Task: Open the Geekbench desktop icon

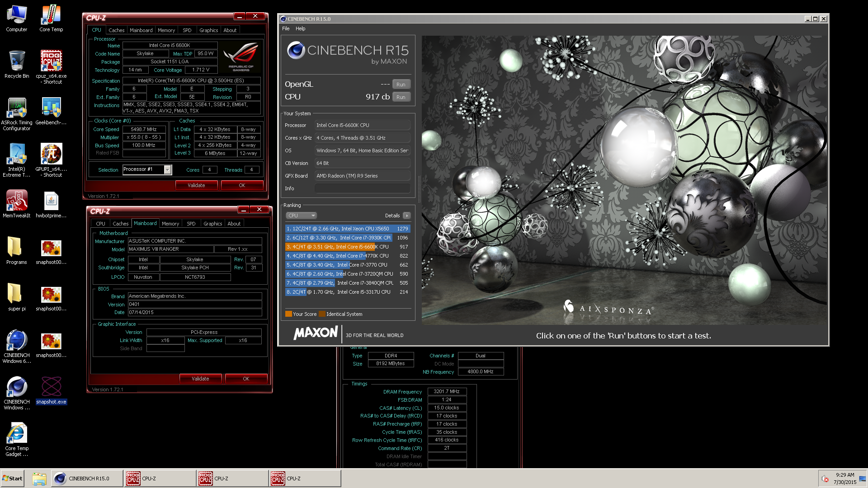Action: [x=51, y=111]
